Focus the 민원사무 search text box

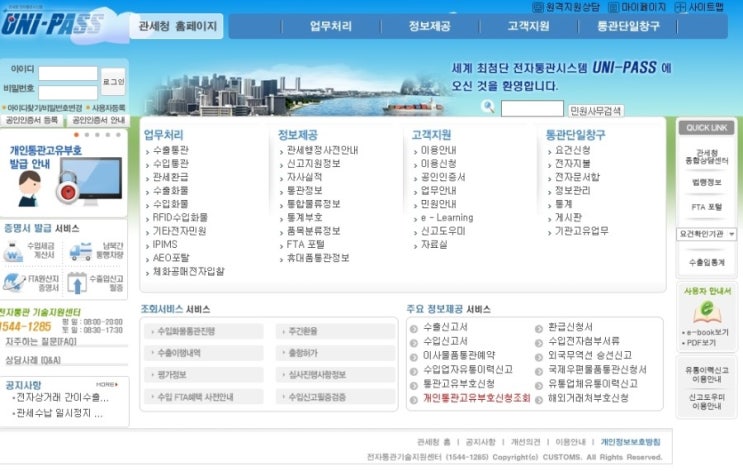[532, 109]
